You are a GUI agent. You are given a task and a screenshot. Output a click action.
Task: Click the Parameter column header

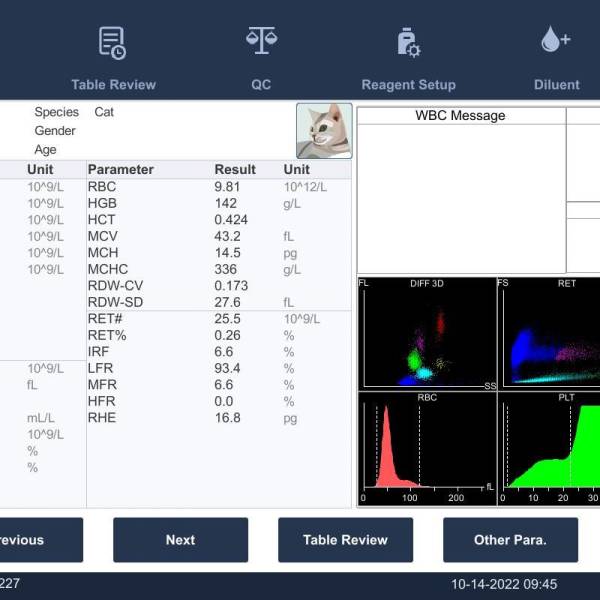121,170
